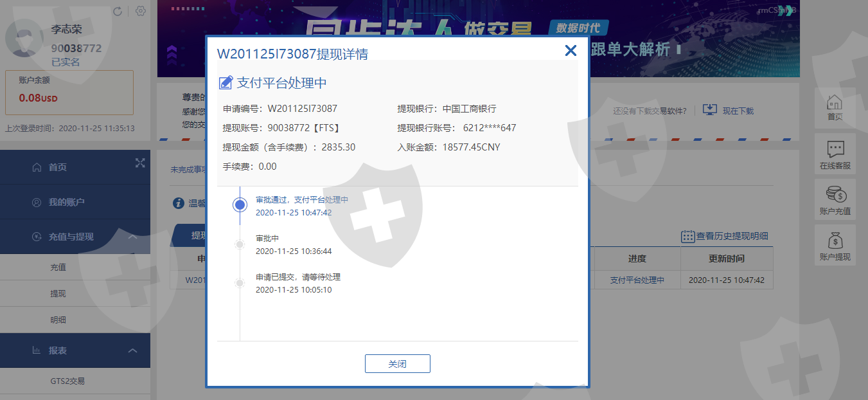Click the refresh icon near the user profile
868x400 pixels.
118,11
